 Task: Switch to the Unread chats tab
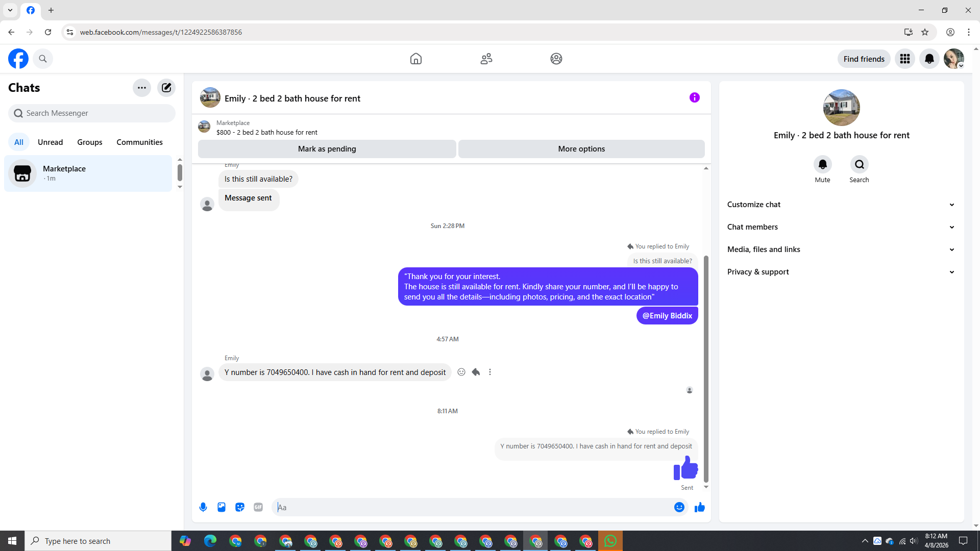point(50,142)
